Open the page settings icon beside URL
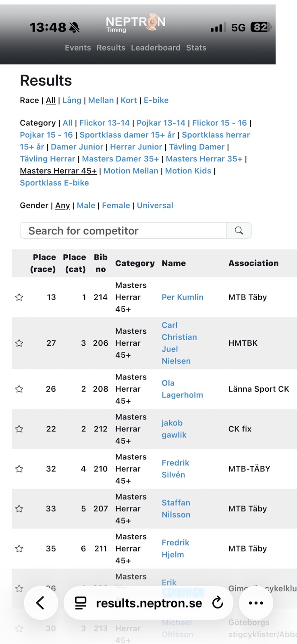This screenshot has width=297, height=644. pyautogui.click(x=81, y=603)
